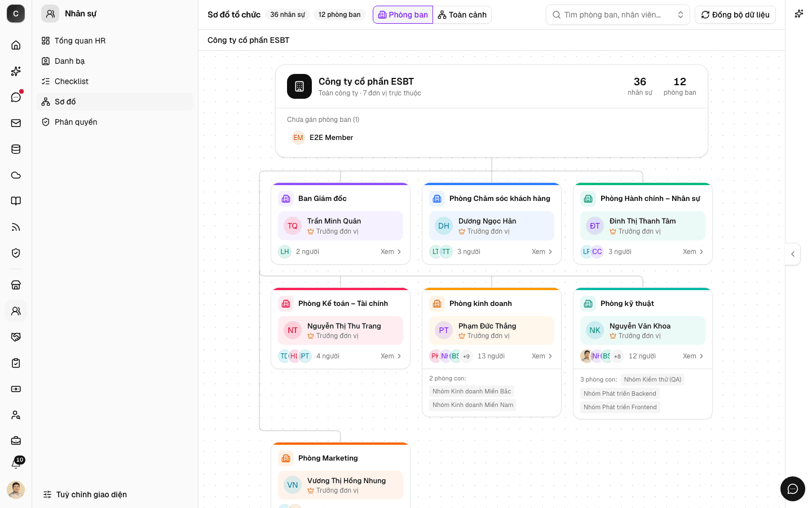
Task: Open Phân quyền in the sidebar
Action: (x=115, y=122)
